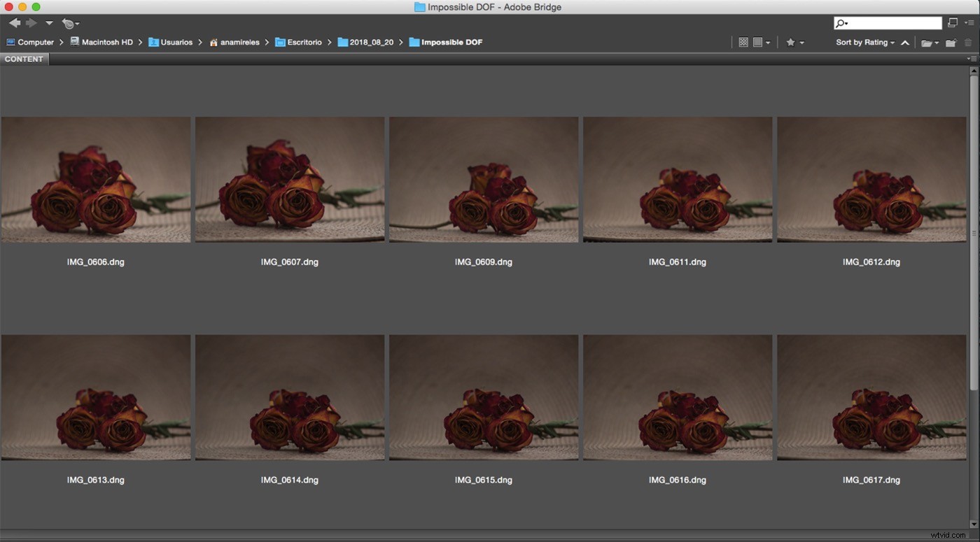Create a new folder
This screenshot has width=980, height=542.
click(x=951, y=42)
